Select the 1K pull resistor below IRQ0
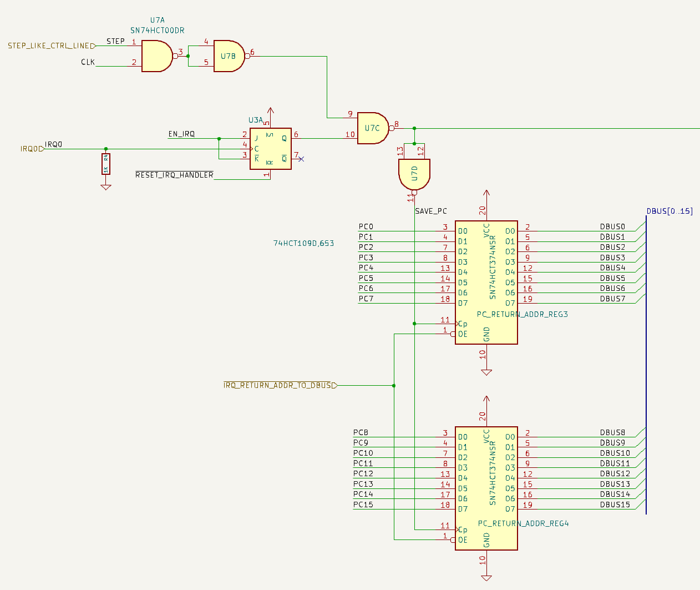Viewport: 700px width, 590px height. click(105, 165)
